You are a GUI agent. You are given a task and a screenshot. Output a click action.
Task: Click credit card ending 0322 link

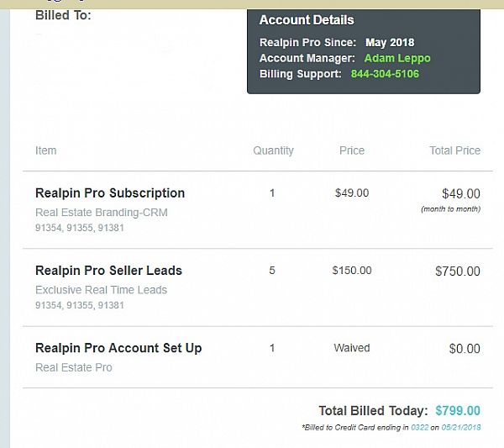coord(420,428)
